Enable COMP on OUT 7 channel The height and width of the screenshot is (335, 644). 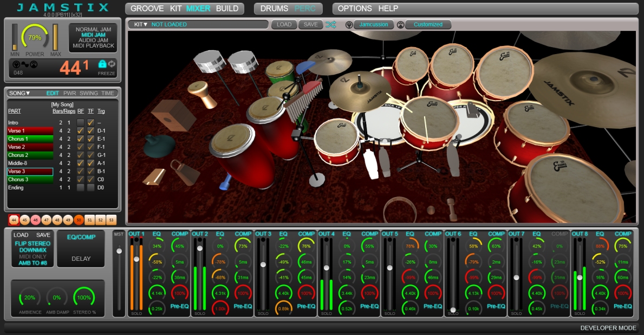tap(560, 234)
